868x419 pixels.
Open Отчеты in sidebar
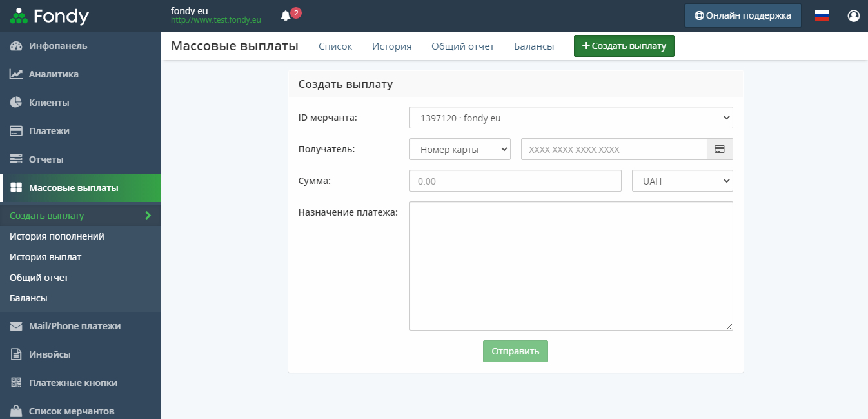(81, 159)
